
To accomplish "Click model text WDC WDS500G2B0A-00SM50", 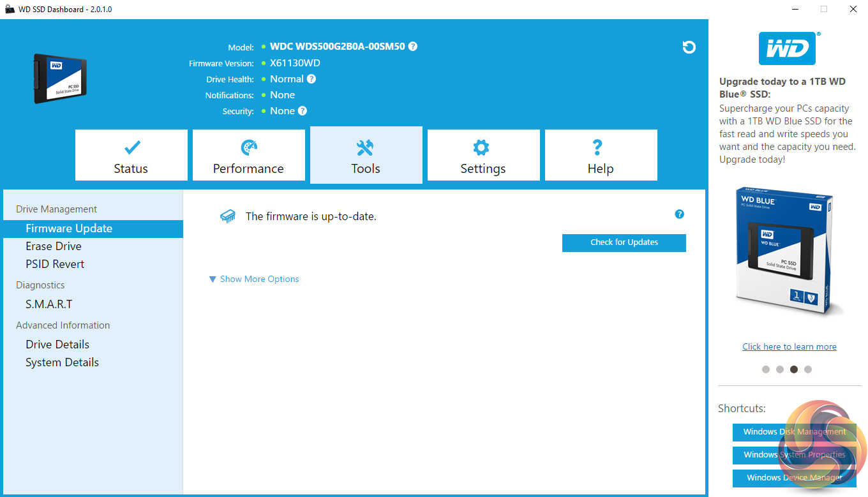I will 338,47.
